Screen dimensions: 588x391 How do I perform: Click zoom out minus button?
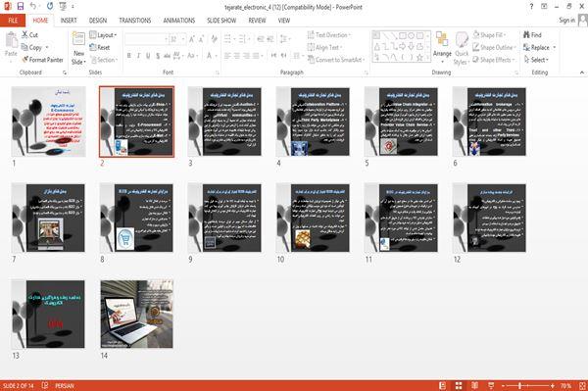click(x=504, y=386)
